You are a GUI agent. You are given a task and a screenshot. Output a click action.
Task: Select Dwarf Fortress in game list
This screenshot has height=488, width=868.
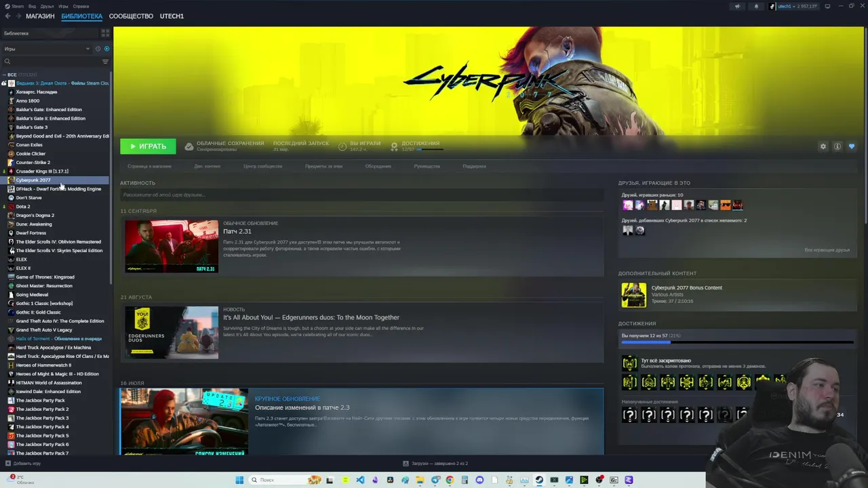pyautogui.click(x=31, y=233)
